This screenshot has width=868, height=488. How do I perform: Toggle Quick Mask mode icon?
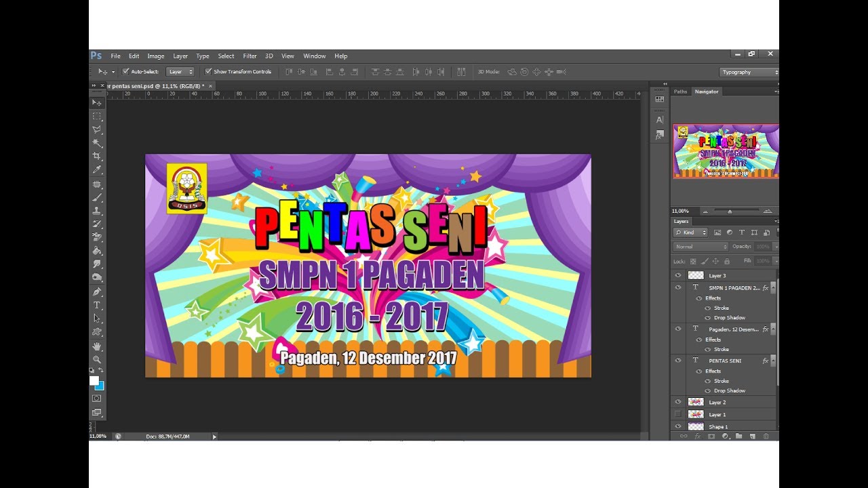click(97, 399)
